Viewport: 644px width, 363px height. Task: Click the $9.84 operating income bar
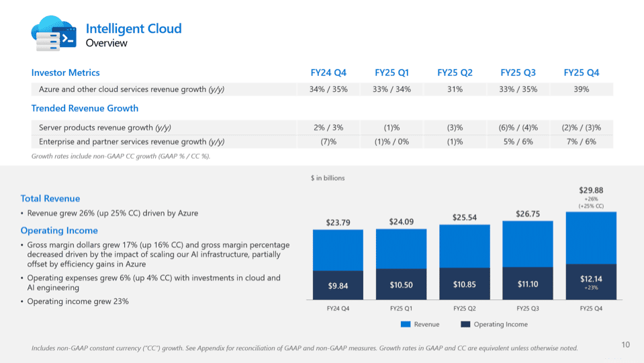pos(338,285)
